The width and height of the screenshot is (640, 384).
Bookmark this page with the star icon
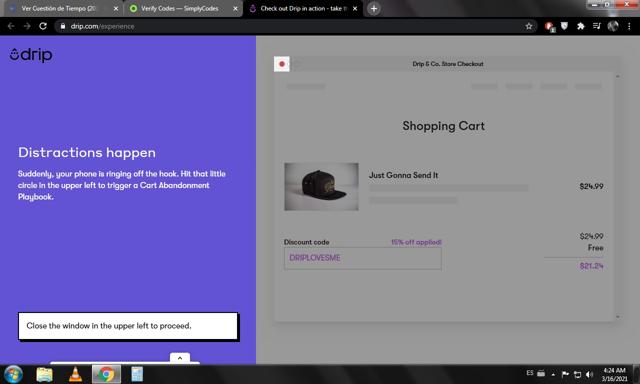[x=529, y=26]
